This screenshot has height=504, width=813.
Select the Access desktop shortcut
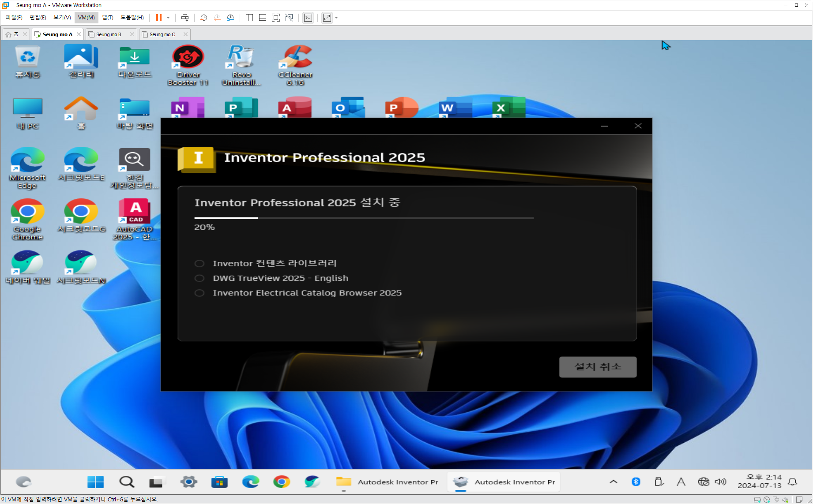(294, 107)
